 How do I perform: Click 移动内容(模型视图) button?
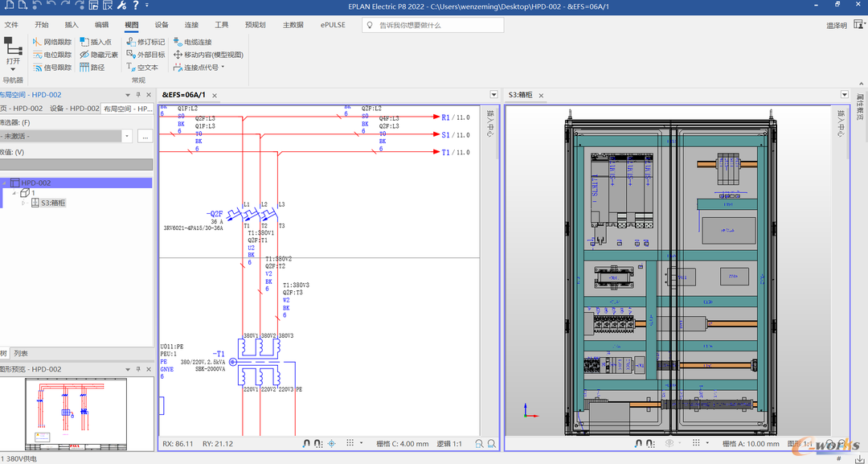[x=208, y=54]
